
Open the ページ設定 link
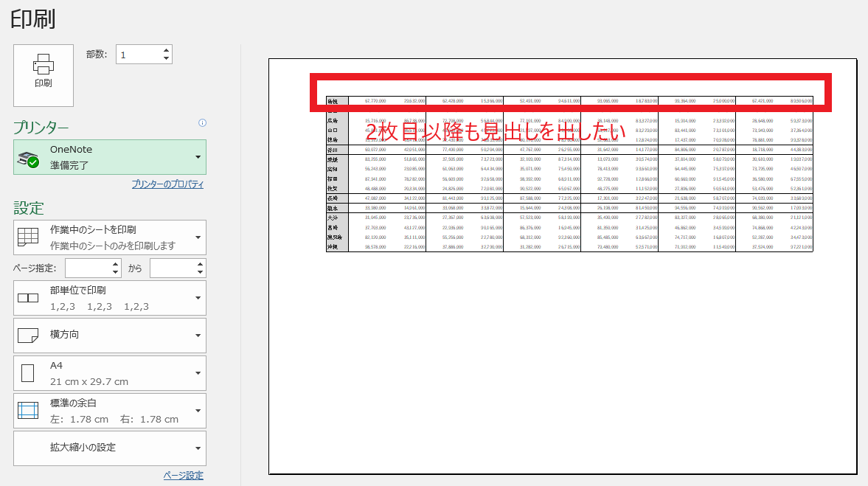coord(183,476)
